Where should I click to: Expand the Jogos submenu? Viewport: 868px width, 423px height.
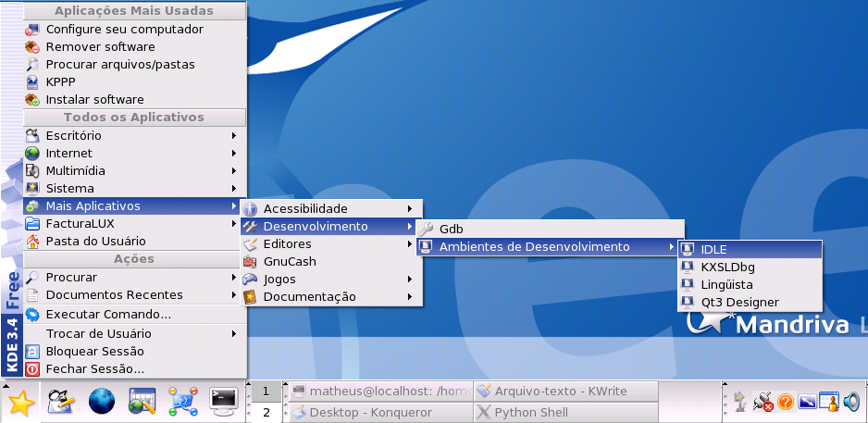(x=331, y=280)
